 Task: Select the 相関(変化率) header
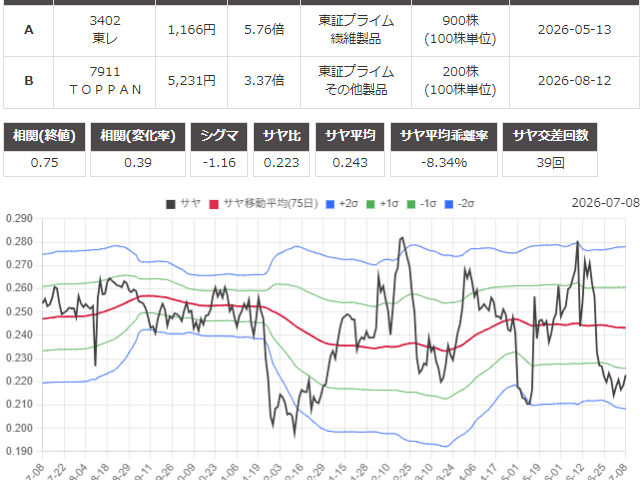(x=138, y=136)
